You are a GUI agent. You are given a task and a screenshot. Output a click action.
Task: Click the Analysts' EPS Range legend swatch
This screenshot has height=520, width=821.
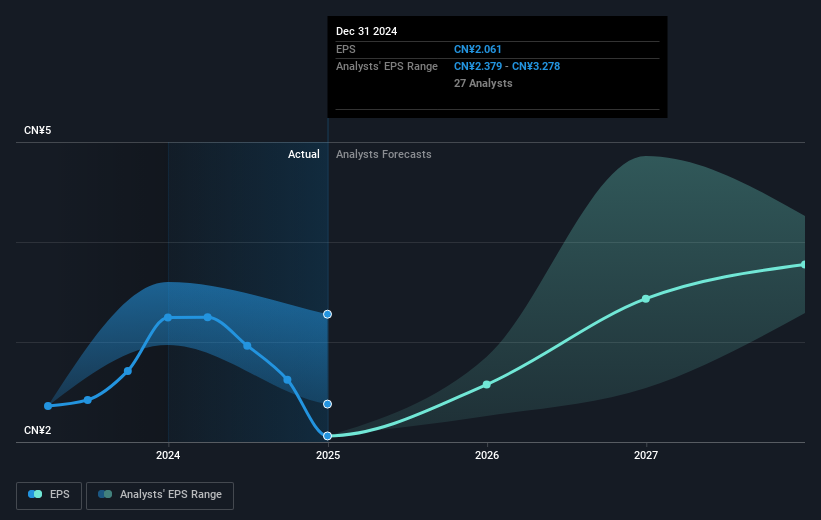point(105,494)
